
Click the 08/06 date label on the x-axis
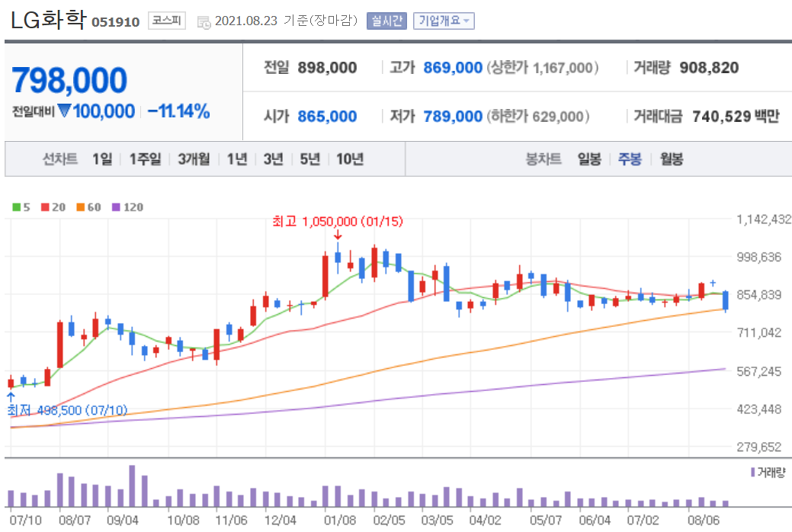704,520
